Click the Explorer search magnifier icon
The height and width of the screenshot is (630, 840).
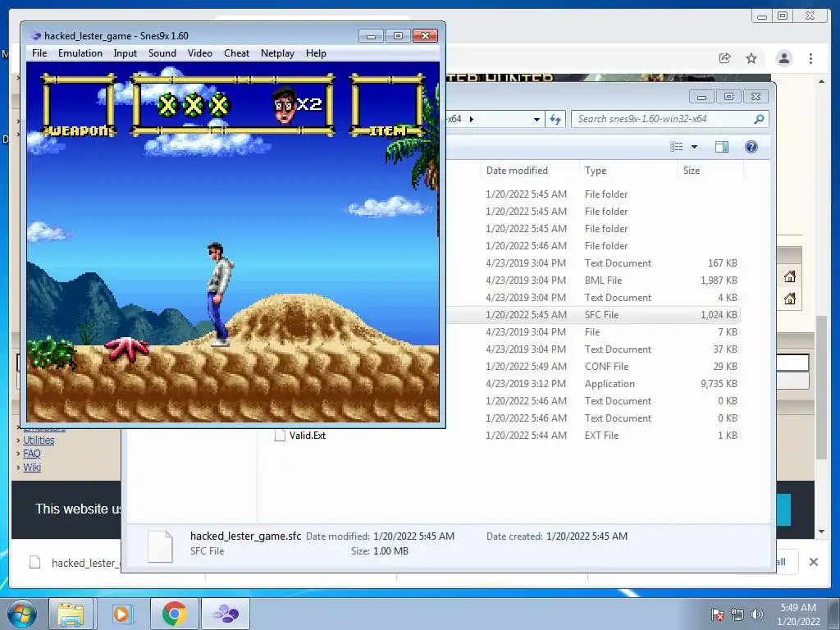[759, 119]
